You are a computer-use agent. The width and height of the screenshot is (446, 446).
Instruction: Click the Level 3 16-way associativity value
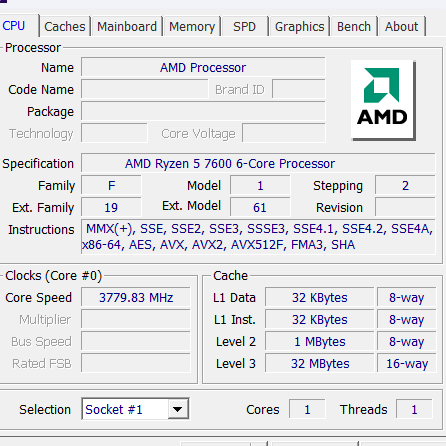[x=407, y=363]
